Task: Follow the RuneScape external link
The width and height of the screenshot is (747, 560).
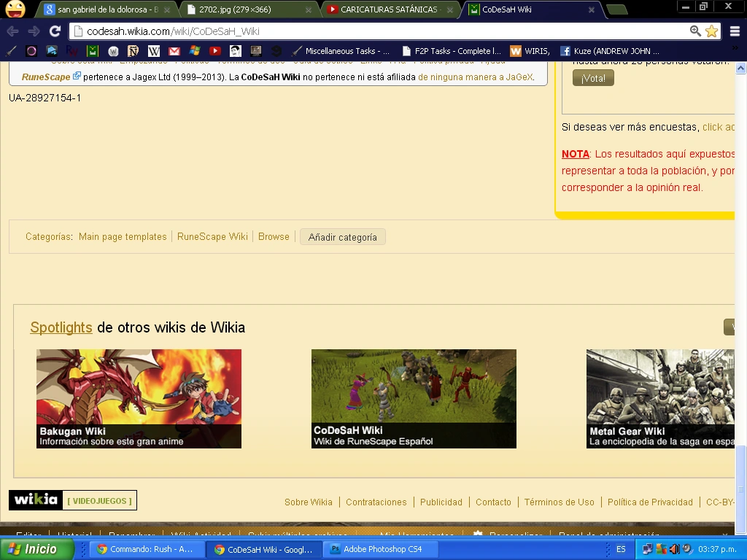Action: click(x=51, y=77)
